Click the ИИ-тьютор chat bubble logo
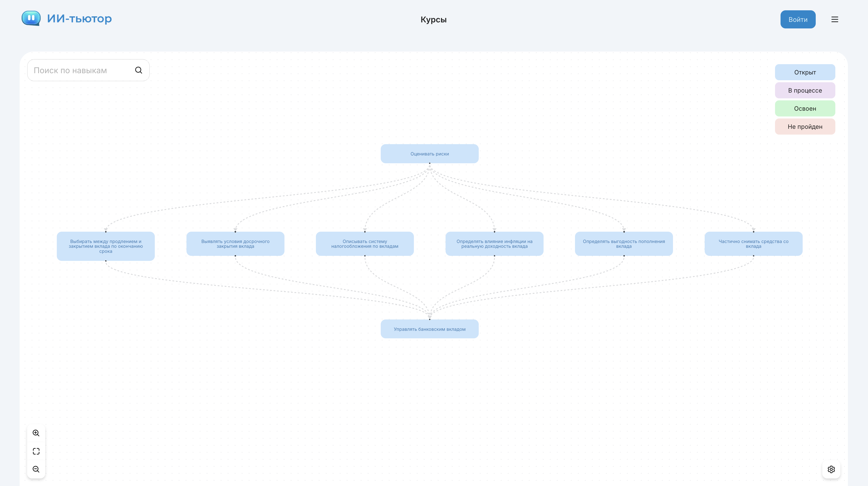 click(x=31, y=18)
